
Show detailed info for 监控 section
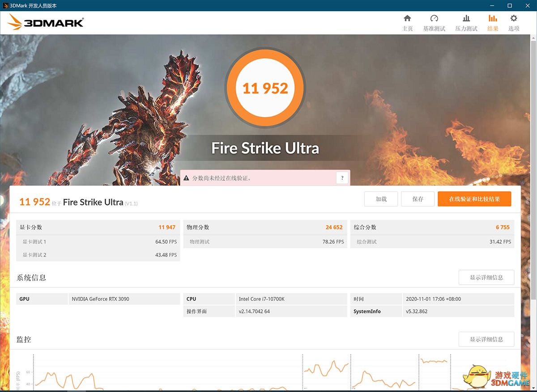pos(486,339)
